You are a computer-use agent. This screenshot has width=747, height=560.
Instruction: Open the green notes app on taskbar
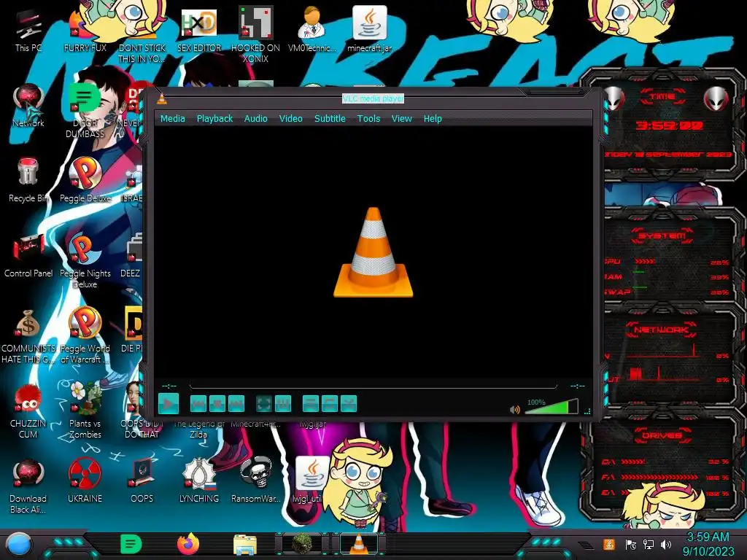(x=131, y=544)
